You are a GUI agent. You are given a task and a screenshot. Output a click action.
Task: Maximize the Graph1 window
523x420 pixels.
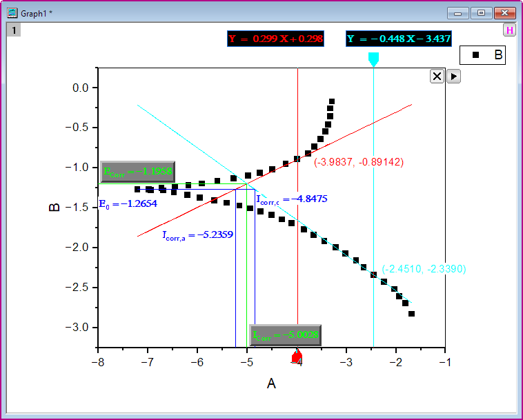(x=481, y=12)
